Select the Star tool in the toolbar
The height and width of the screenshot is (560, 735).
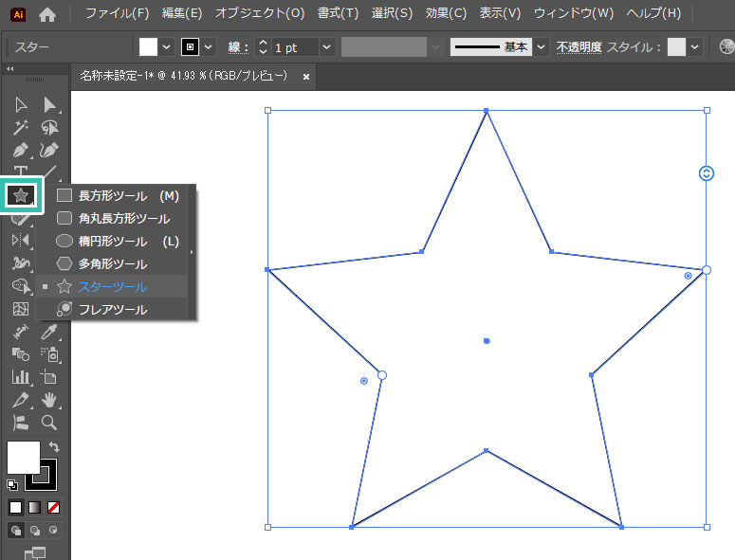point(22,196)
